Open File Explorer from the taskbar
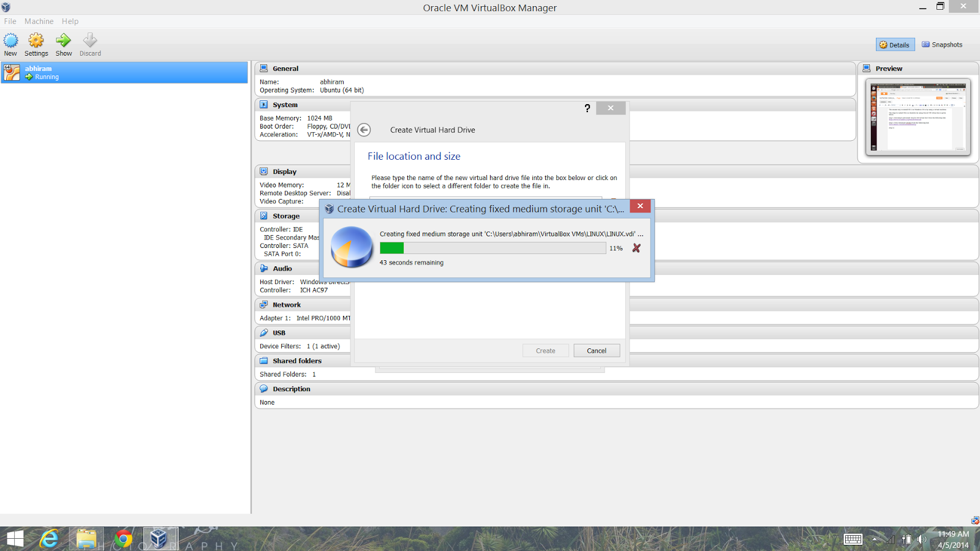Image resolution: width=980 pixels, height=551 pixels. (86, 539)
